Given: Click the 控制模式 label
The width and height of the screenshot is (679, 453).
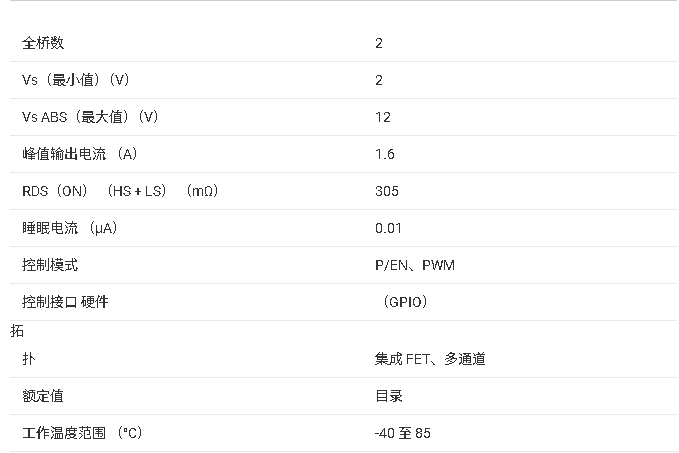Looking at the screenshot, I should tap(50, 265).
